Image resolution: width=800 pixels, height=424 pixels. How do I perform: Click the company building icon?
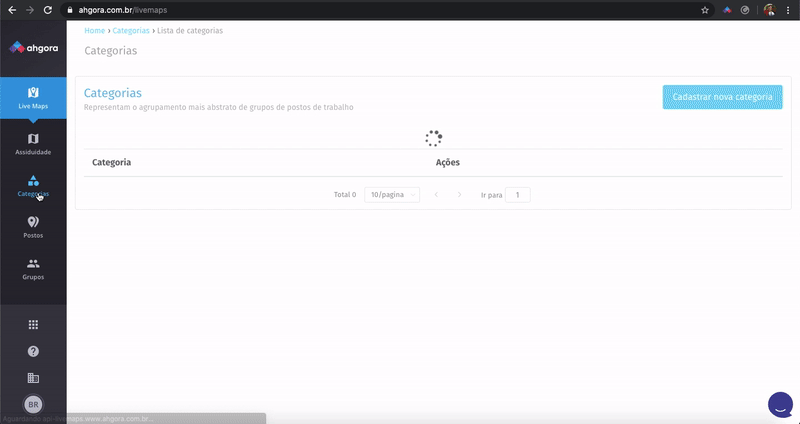click(x=33, y=378)
